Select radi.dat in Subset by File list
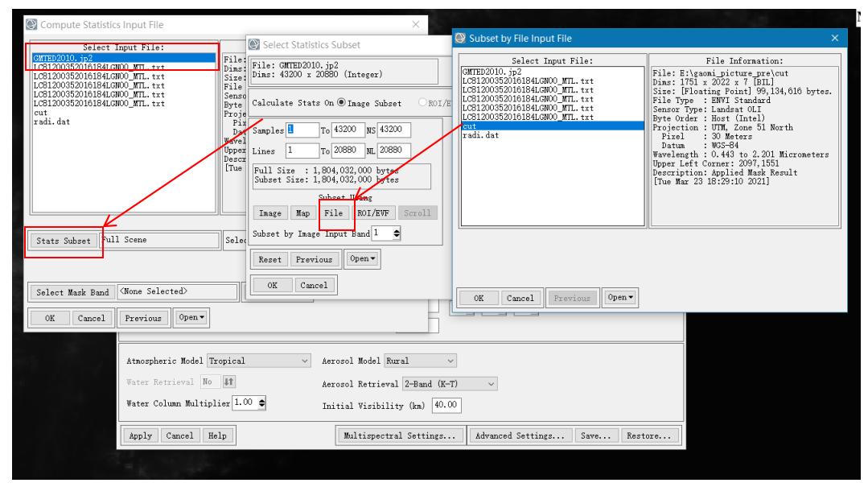Viewport: 868px width, 487px height. (553, 135)
